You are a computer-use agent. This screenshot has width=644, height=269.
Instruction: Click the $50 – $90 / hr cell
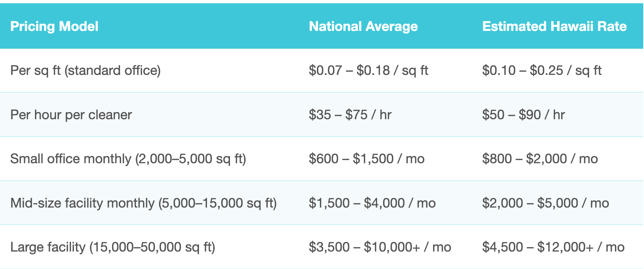523,115
